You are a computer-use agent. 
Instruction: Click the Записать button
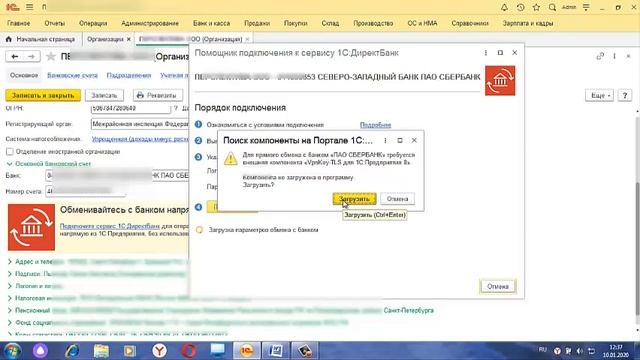point(104,96)
